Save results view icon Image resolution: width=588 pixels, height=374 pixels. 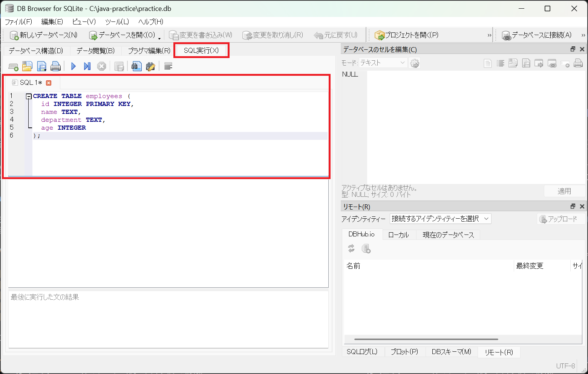119,67
